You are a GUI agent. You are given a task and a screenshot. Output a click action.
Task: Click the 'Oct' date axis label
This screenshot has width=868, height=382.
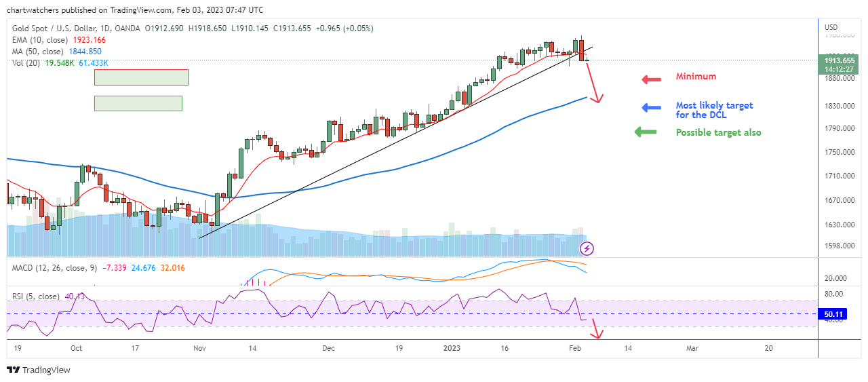pyautogui.click(x=76, y=348)
